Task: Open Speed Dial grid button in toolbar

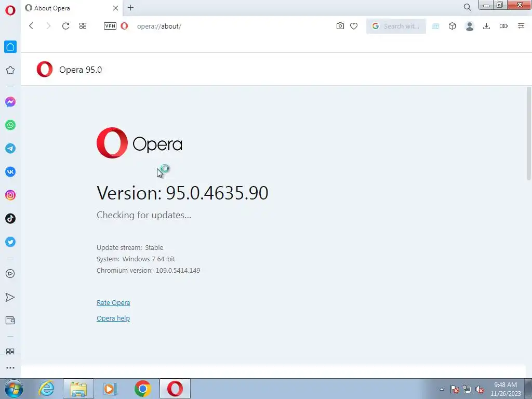Action: point(83,26)
